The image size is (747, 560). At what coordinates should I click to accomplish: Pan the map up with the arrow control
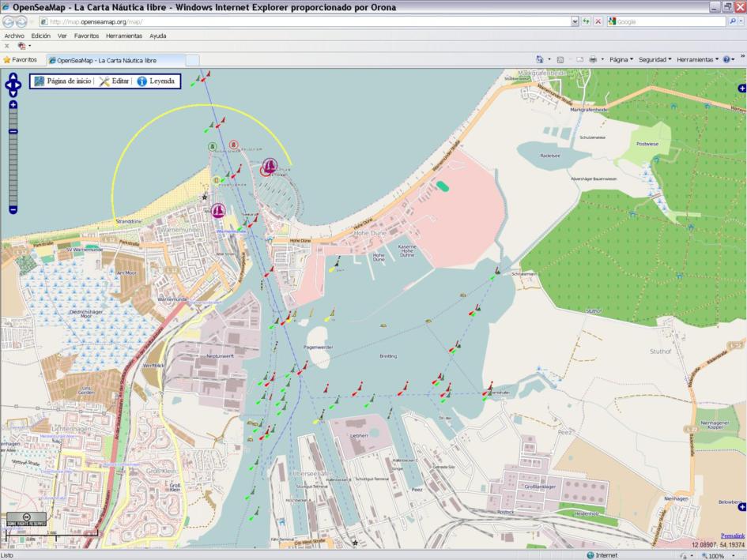click(x=13, y=77)
